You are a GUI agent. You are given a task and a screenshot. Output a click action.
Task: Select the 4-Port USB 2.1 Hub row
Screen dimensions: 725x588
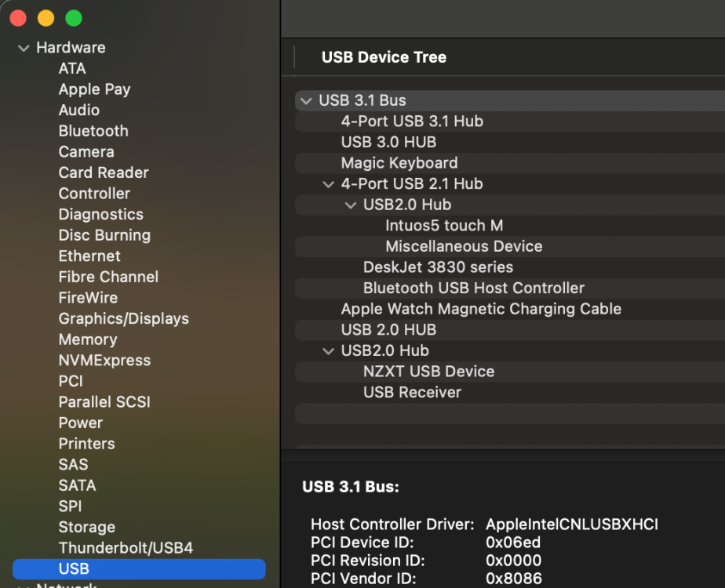(510, 183)
